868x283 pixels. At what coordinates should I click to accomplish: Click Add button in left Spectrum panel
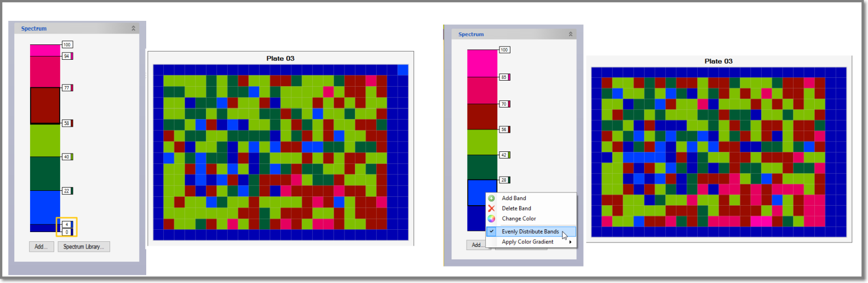(x=41, y=247)
